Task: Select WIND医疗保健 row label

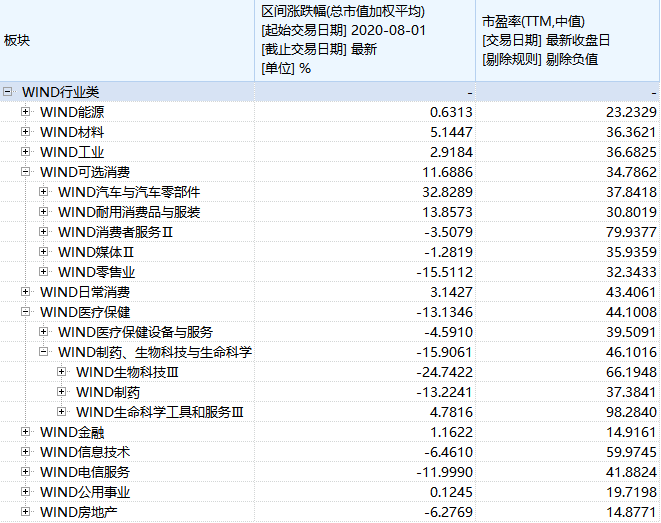Action: (85, 312)
